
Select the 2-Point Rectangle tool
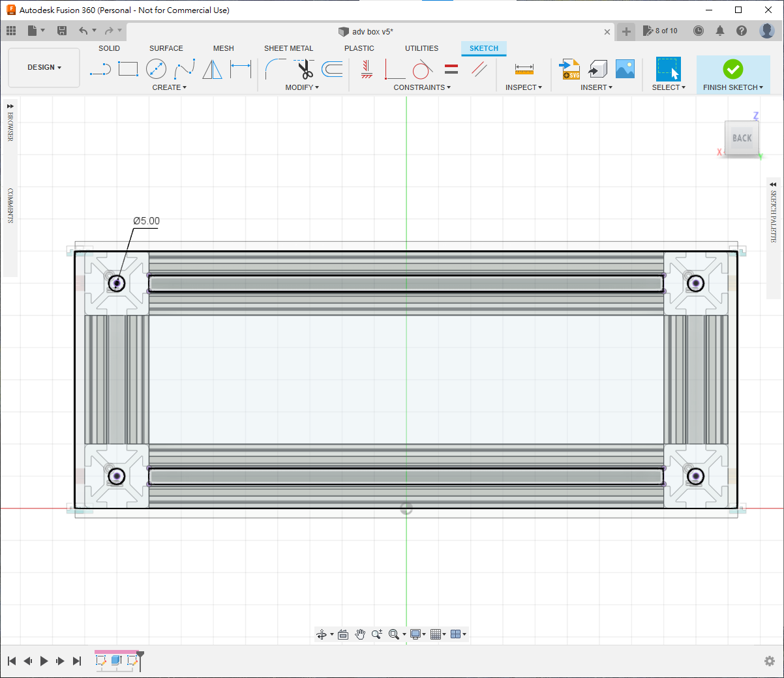128,68
